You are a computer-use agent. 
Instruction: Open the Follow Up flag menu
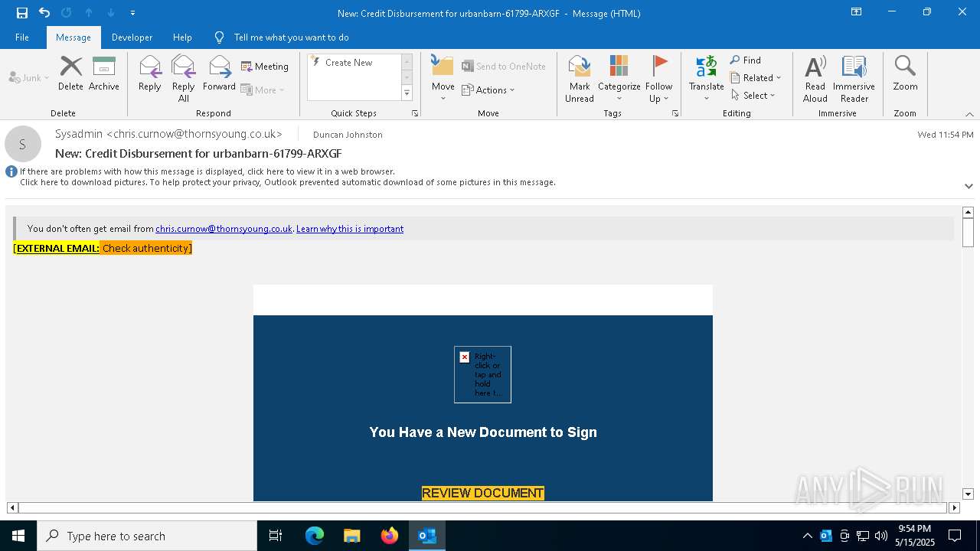pos(658,79)
